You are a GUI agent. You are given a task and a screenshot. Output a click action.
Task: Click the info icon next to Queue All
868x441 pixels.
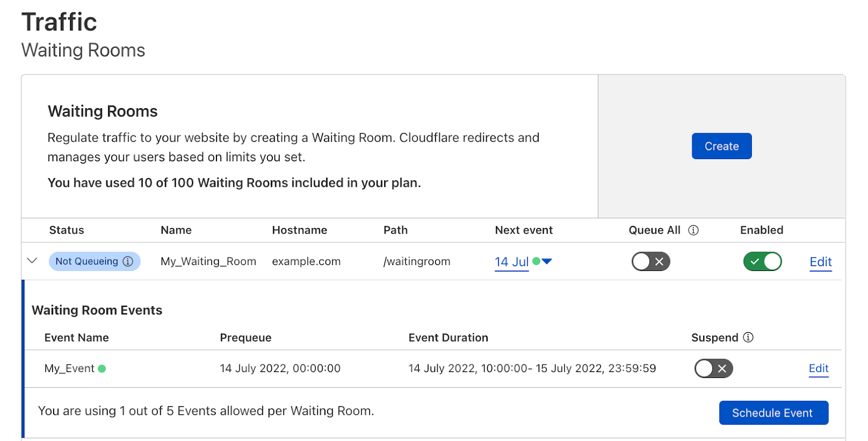693,230
